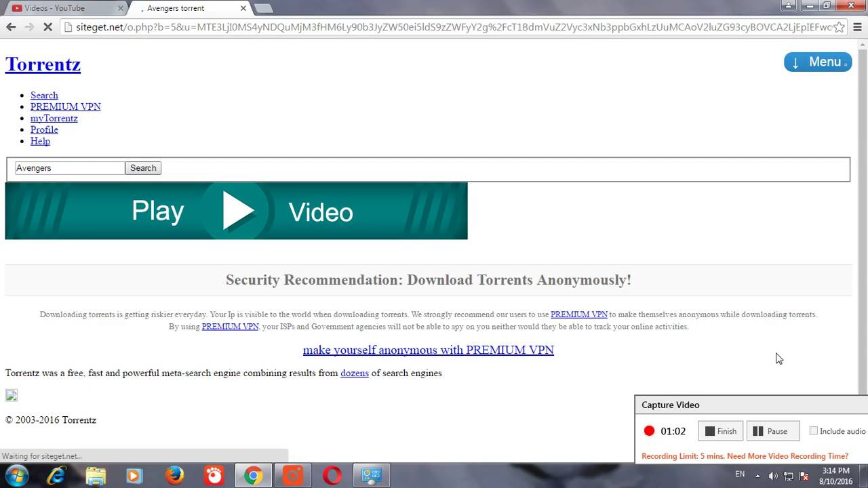The image size is (868, 488).
Task: Click the search field containing Avengers
Action: pyautogui.click(x=71, y=168)
